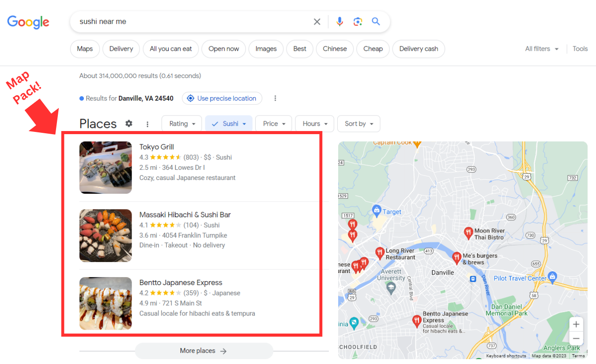Select the Delivery filter chip

[x=121, y=49]
